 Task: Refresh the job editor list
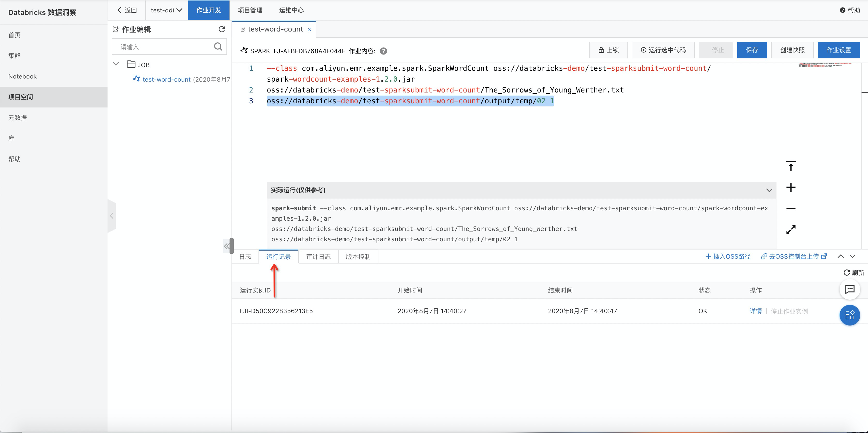221,29
